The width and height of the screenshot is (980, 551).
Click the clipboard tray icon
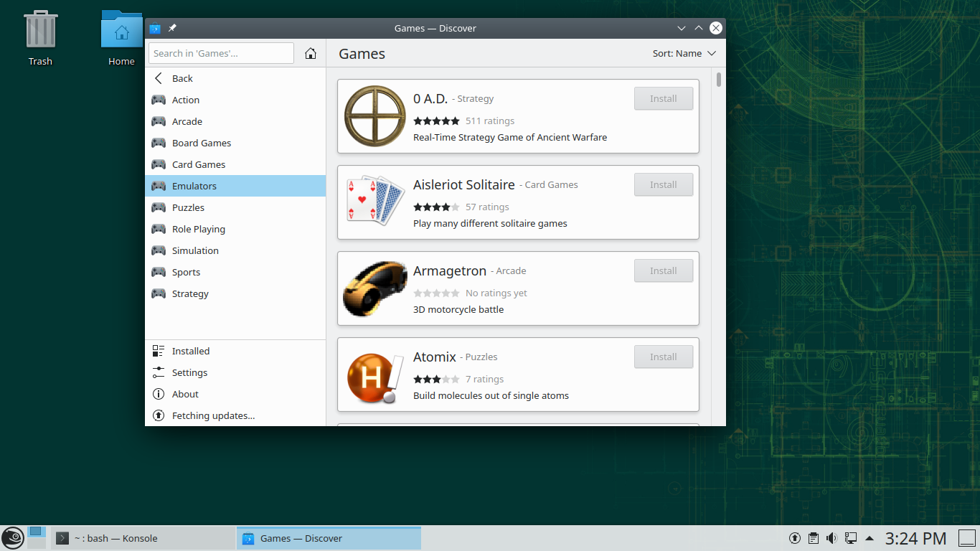814,538
